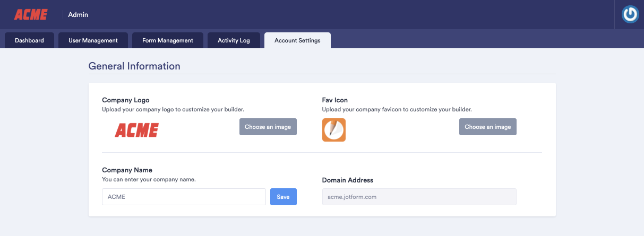
Task: Switch to the Dashboard tab
Action: [29, 40]
